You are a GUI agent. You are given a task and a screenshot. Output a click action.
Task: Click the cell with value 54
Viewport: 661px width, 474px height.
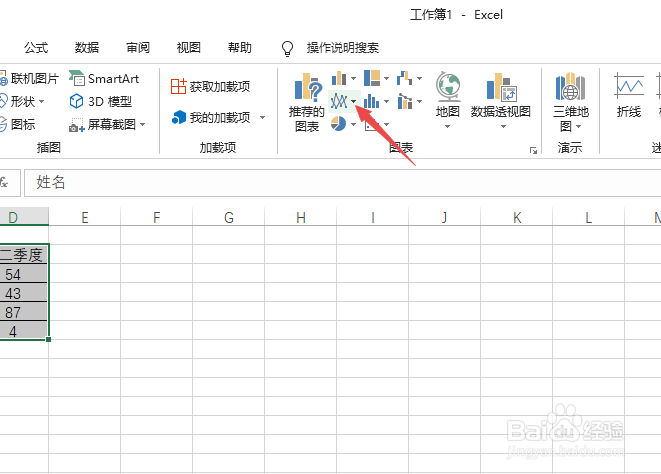[x=23, y=274]
